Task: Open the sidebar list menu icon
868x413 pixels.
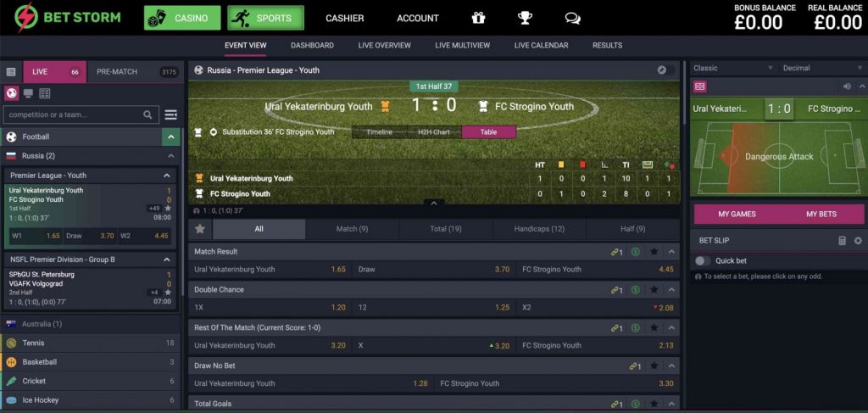Action: click(x=171, y=114)
